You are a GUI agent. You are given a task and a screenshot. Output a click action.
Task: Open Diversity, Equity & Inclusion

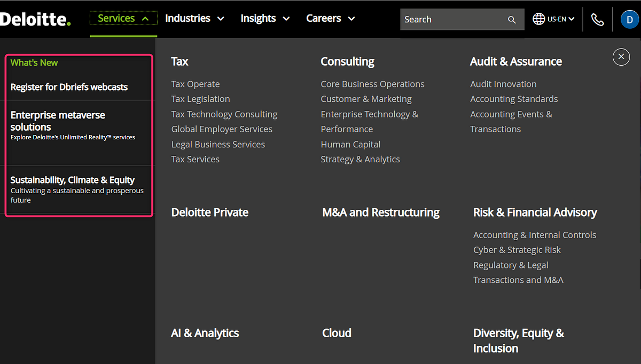click(519, 341)
